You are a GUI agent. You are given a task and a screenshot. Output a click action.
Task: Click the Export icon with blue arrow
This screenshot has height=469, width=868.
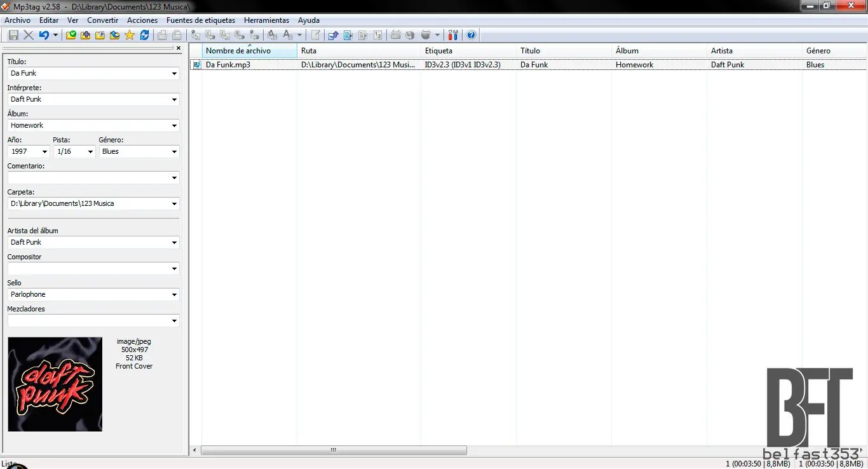click(332, 35)
